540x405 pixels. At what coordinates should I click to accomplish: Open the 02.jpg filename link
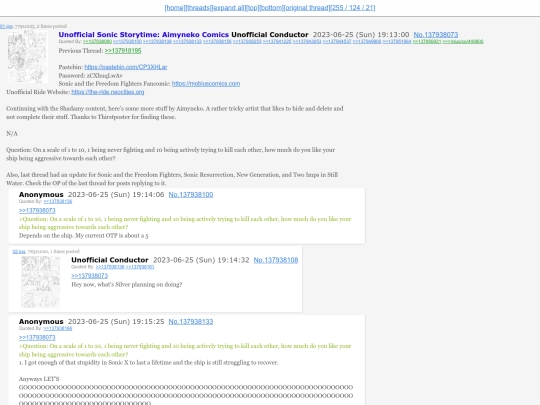coord(19,251)
